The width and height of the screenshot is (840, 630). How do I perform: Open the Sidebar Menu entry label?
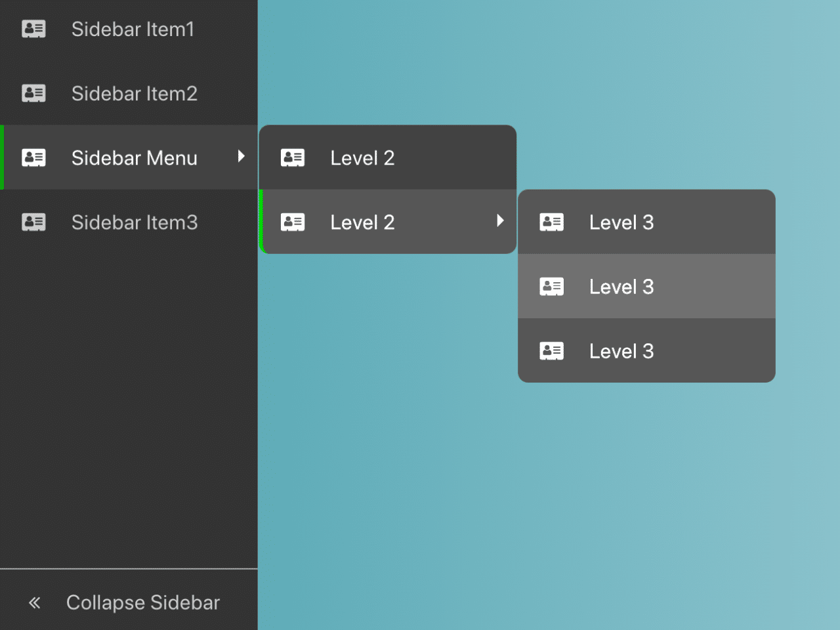coord(134,158)
